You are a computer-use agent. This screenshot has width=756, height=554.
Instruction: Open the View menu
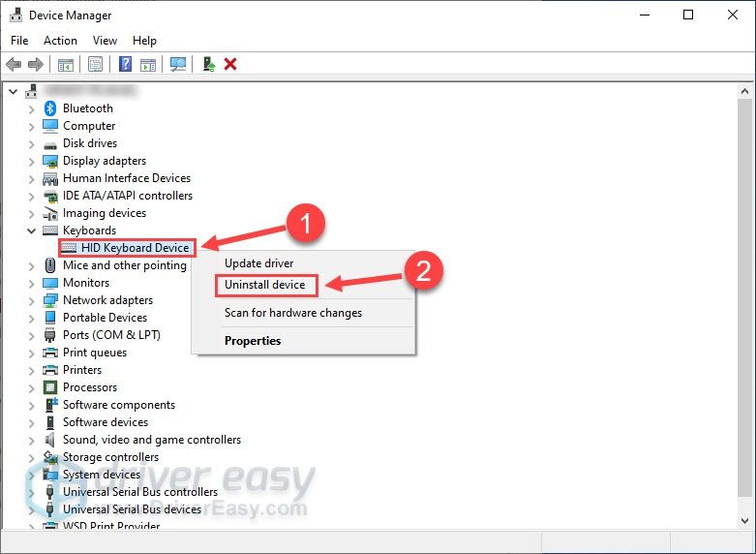[x=105, y=41]
